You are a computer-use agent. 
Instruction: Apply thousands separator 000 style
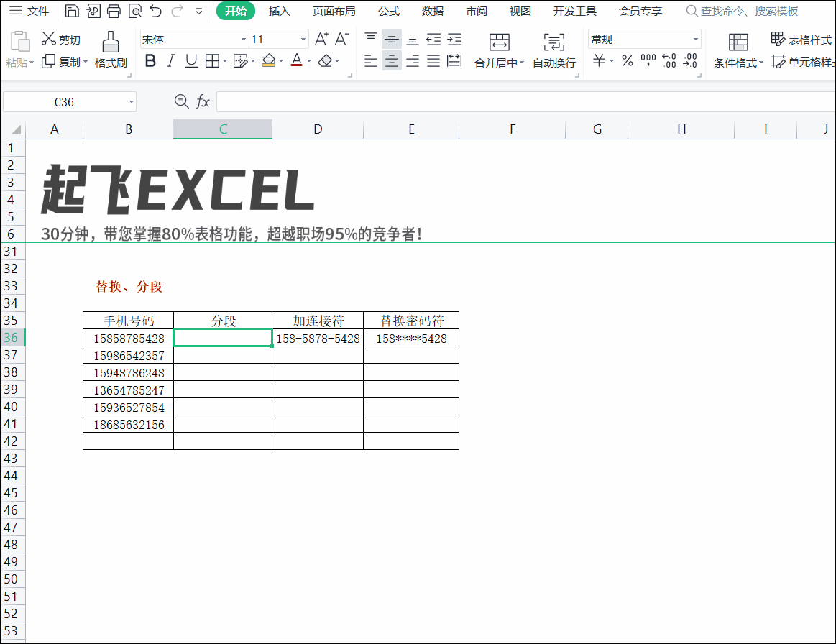648,61
